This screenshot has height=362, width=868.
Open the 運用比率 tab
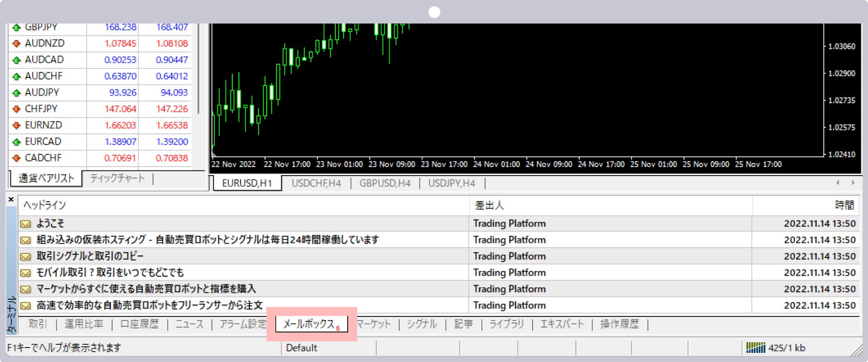(84, 324)
